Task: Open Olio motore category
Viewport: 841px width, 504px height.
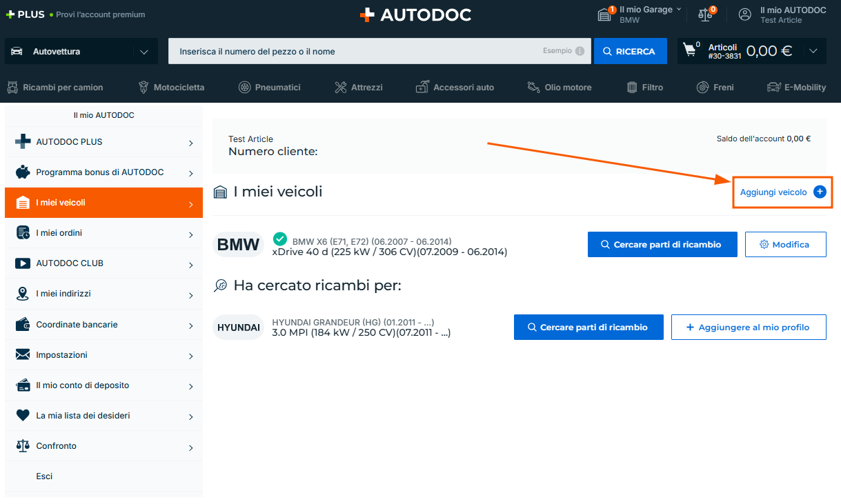Action: pos(560,88)
